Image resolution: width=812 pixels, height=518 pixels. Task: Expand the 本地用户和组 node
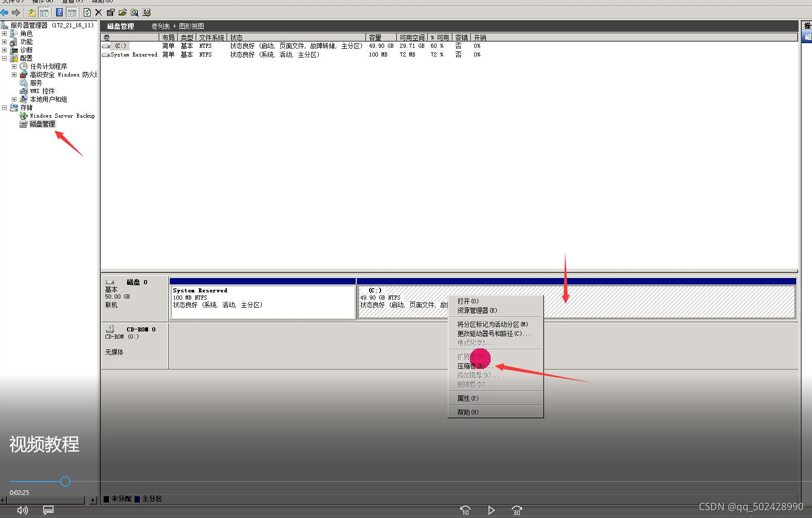click(x=14, y=99)
